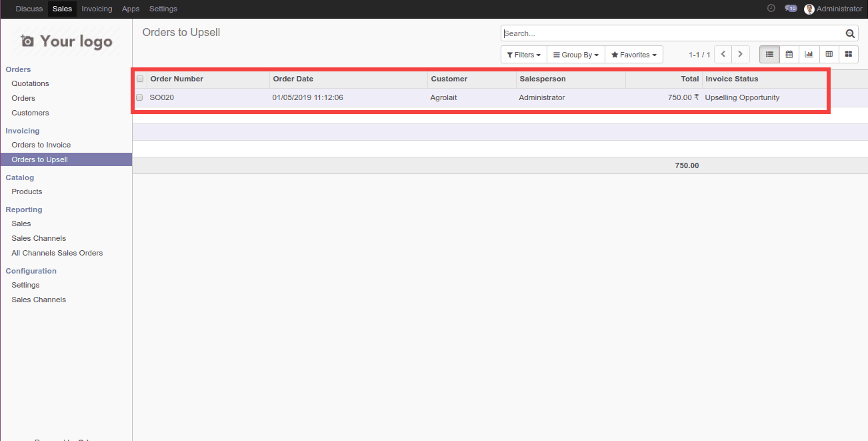Switch to list view
Screen dimensions: 868x441
point(769,55)
